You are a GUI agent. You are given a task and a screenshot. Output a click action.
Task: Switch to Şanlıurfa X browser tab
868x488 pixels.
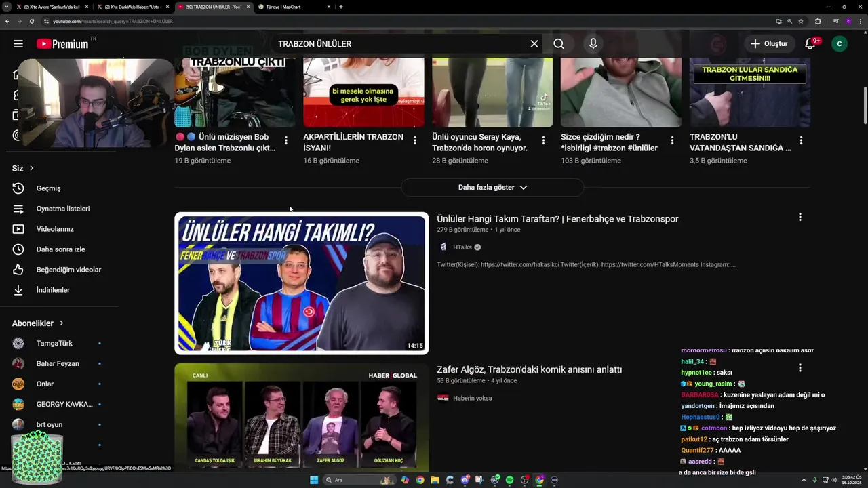[x=53, y=7]
